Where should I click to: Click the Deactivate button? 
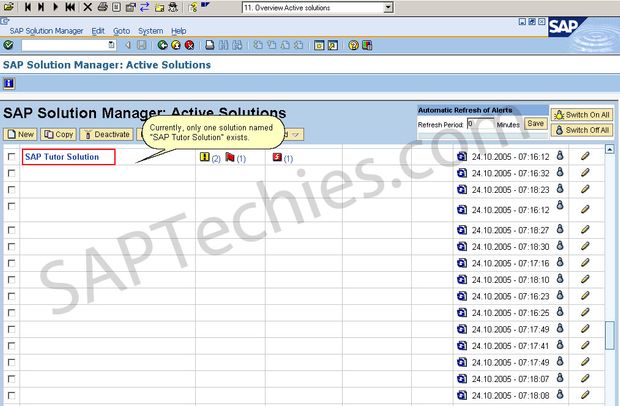[107, 134]
